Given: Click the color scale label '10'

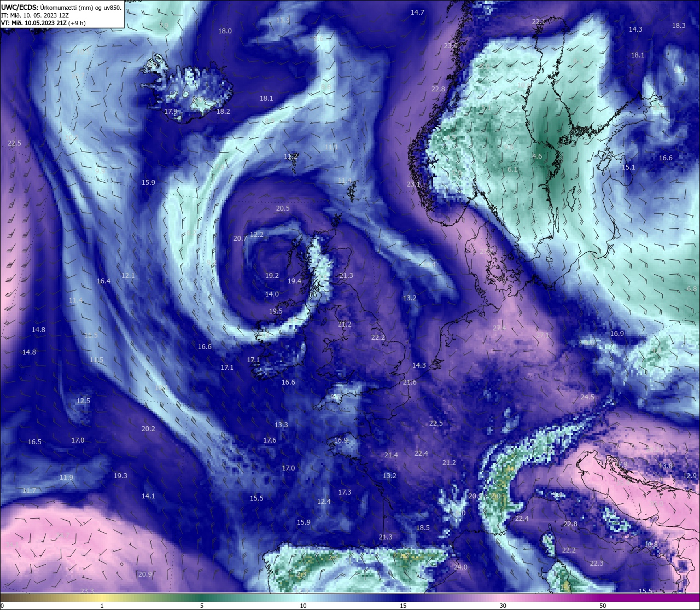Looking at the screenshot, I should pyautogui.click(x=303, y=606).
